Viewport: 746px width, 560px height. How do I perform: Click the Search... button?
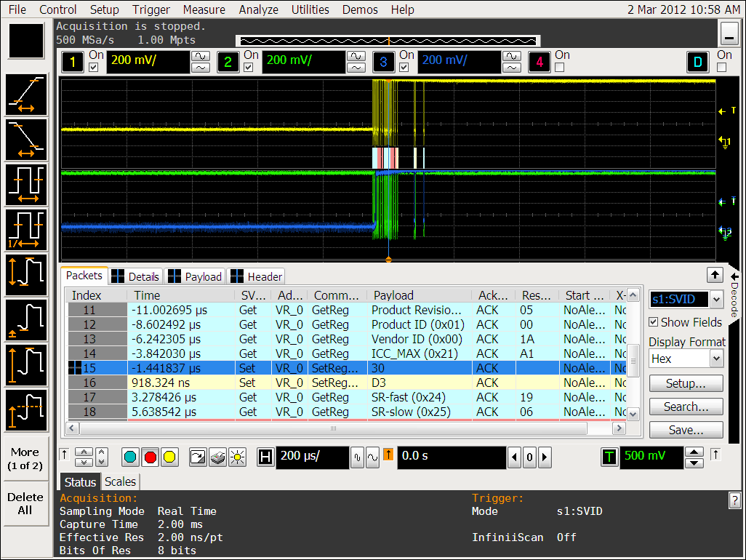[686, 407]
